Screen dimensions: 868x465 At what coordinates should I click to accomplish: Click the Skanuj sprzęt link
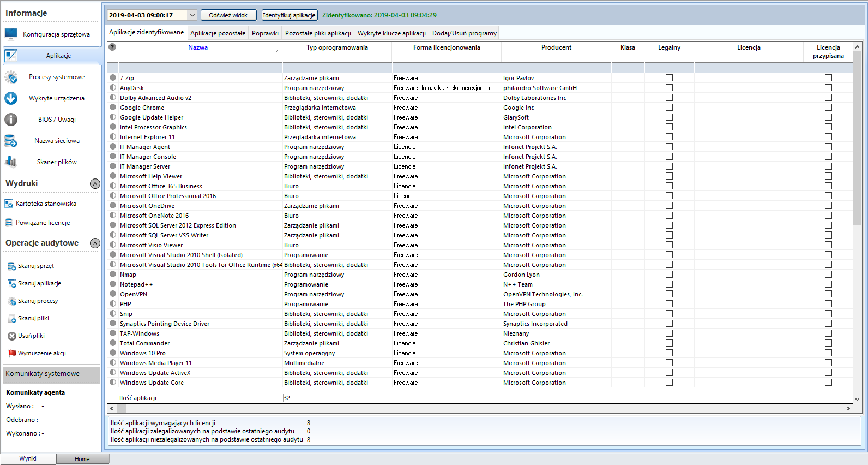36,266
